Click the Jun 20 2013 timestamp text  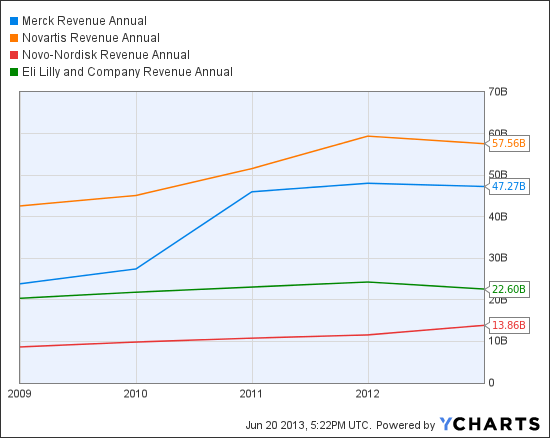tap(308, 425)
